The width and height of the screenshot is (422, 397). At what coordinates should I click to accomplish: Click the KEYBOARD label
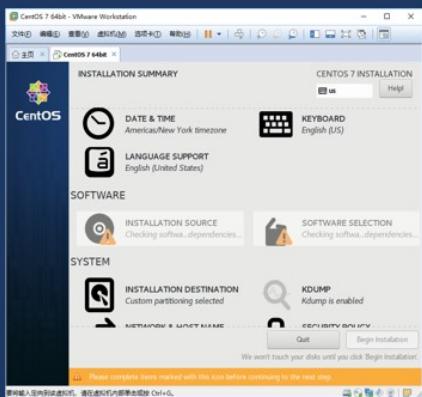coord(323,119)
